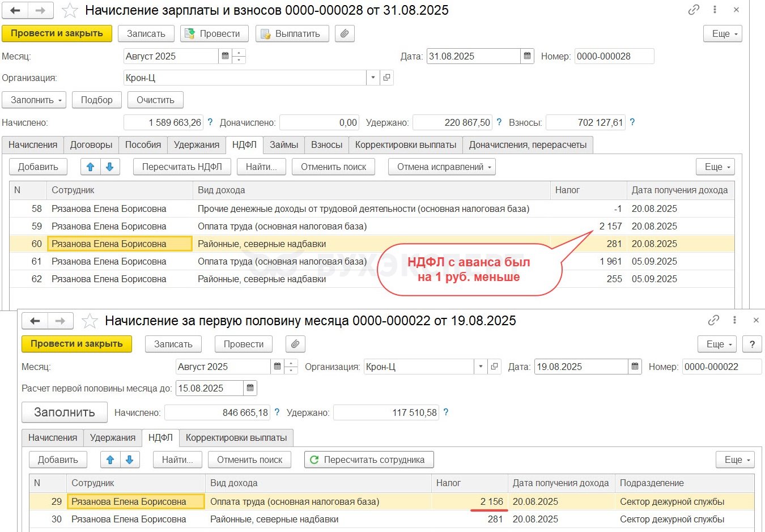
Task: Show help for Удержано 220 867,50
Action: (499, 122)
